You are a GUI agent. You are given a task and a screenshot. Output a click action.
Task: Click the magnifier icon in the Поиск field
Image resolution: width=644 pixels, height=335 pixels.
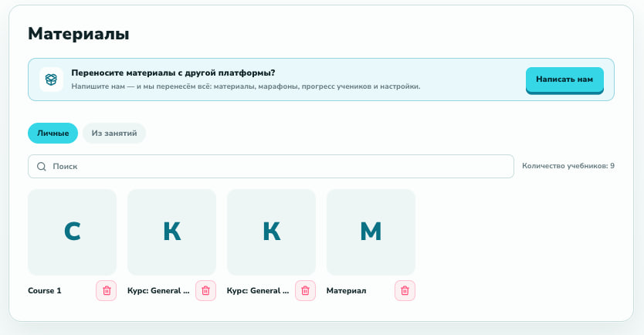tap(42, 166)
